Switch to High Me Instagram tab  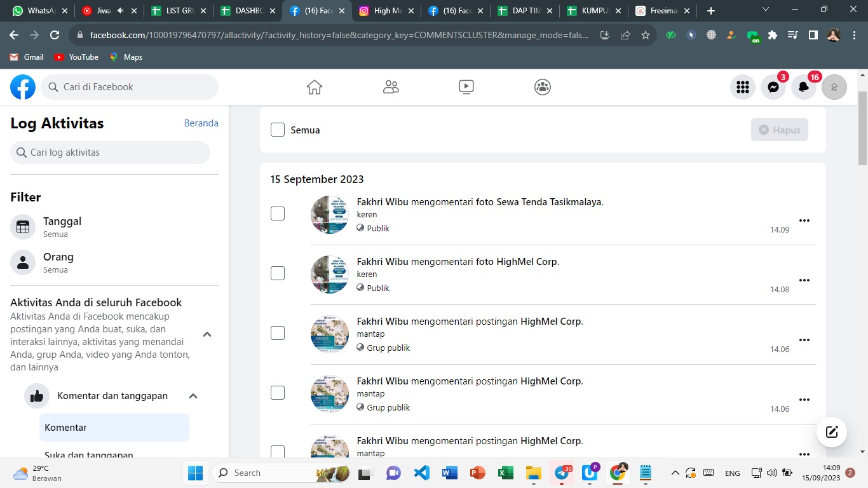386,11
